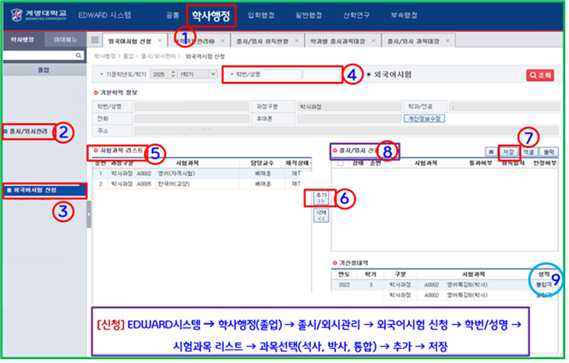Click the 출력 print button

[549, 152]
